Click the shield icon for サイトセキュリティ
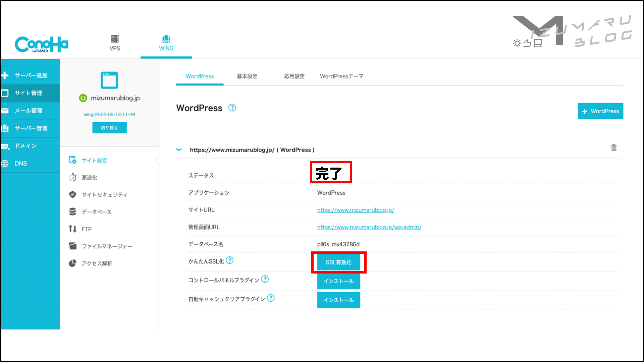Viewport: 644px width, 362px height. point(72,194)
